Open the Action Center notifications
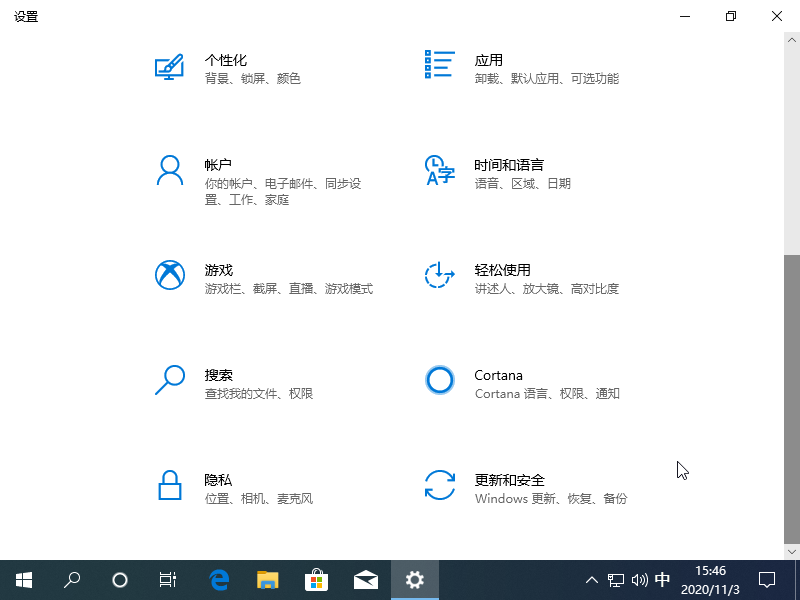 coord(767,580)
